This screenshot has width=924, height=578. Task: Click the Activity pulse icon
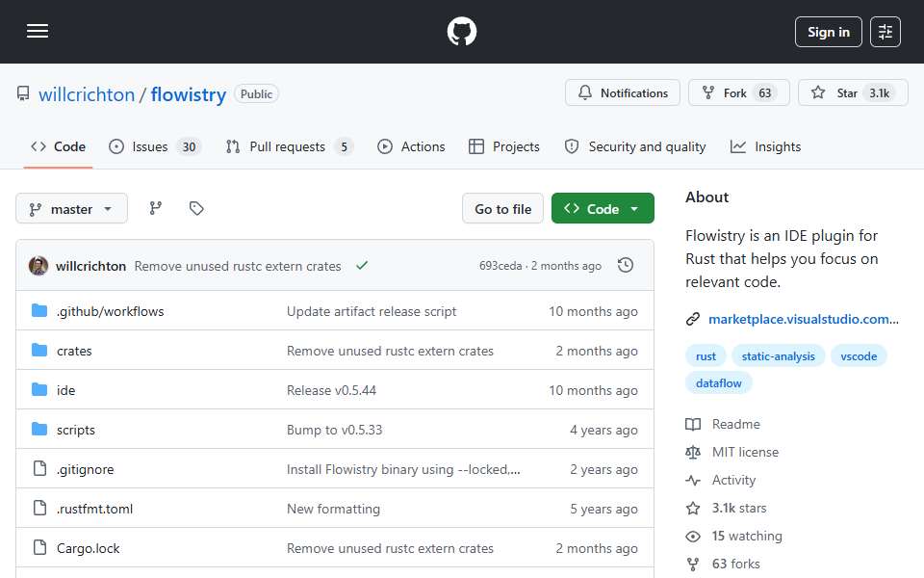click(x=693, y=480)
